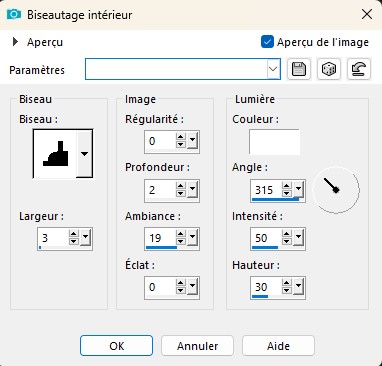This screenshot has height=366, width=382.
Task: Expand the Aperçu preview section
Action: click(15, 42)
